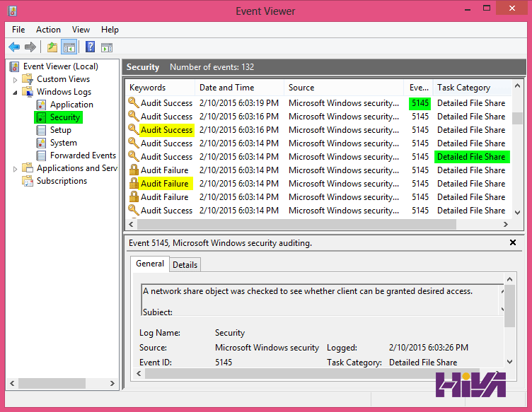Collapse the Windows Logs tree node
Image resolution: width=532 pixels, height=412 pixels.
click(15, 93)
